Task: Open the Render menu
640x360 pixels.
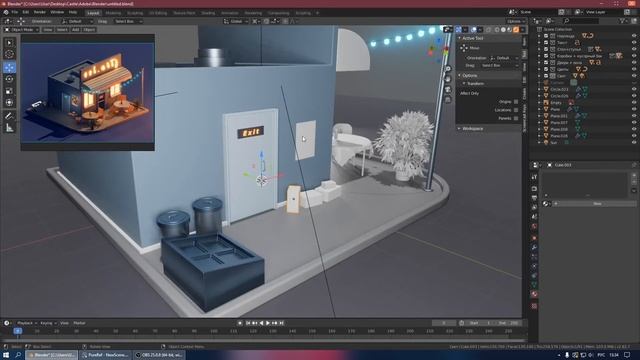Action: click(x=40, y=12)
